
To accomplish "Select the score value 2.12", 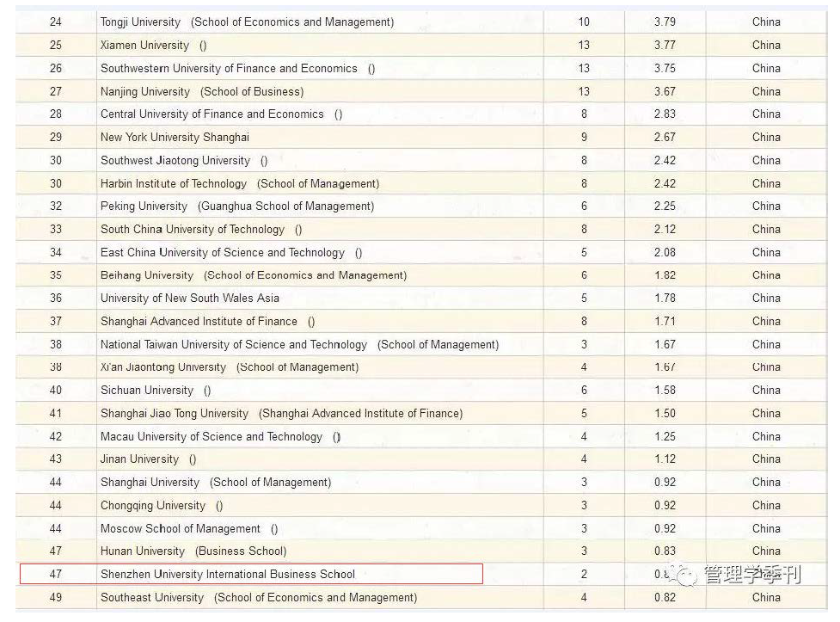I will (665, 229).
